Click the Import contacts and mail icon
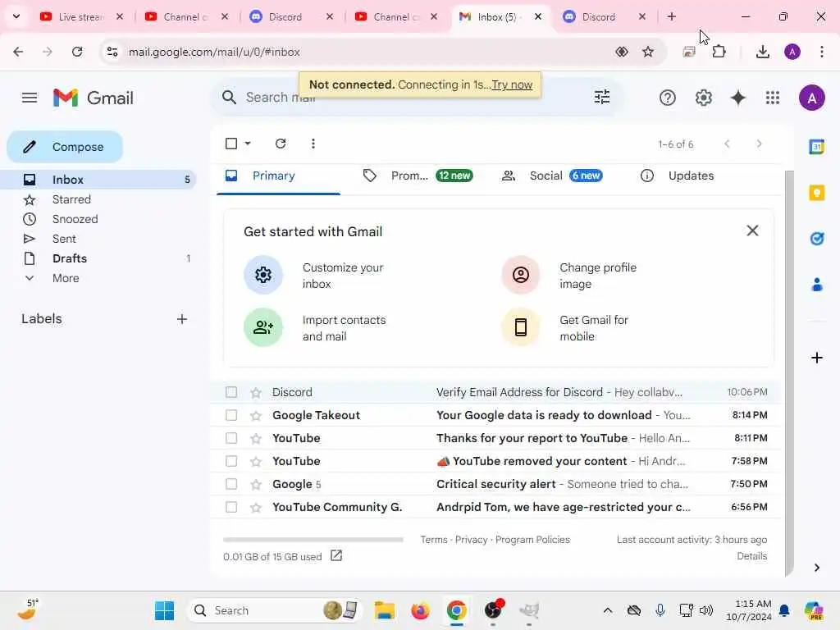This screenshot has width=840, height=630. pyautogui.click(x=263, y=326)
